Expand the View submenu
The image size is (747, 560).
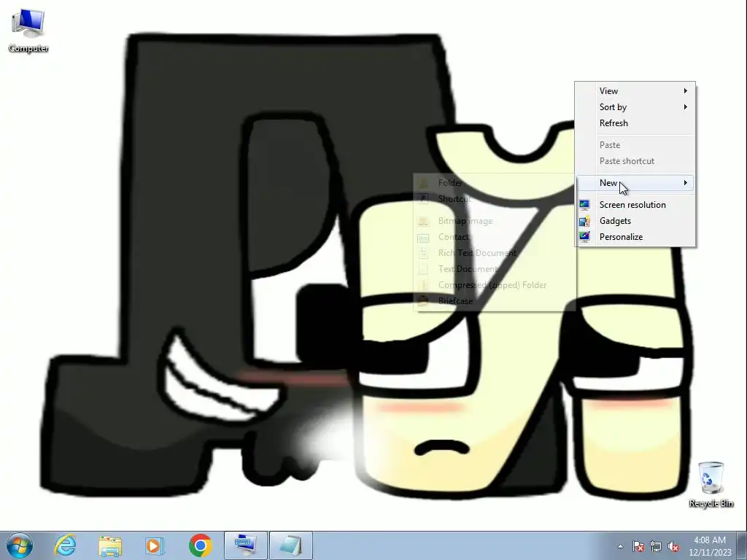[x=635, y=91]
